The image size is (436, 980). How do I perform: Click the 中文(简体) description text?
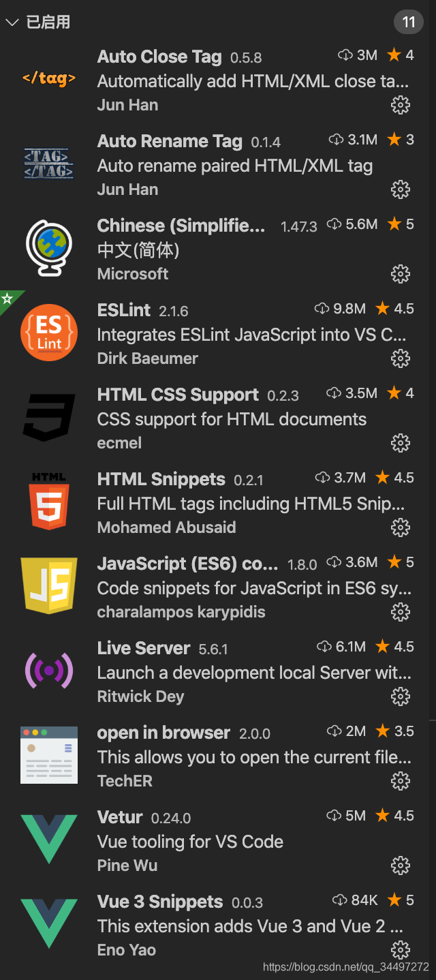(138, 251)
